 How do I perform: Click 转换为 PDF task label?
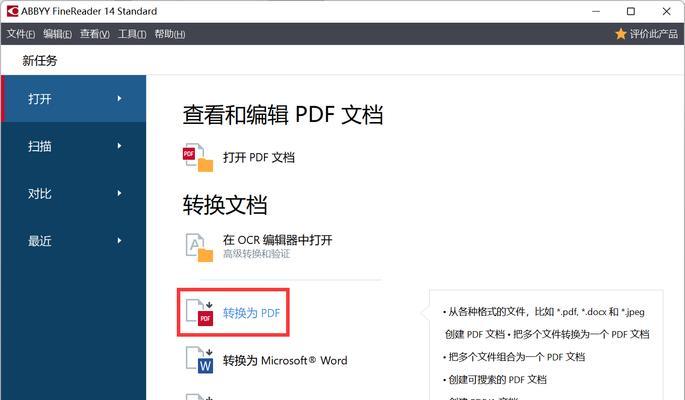251,313
